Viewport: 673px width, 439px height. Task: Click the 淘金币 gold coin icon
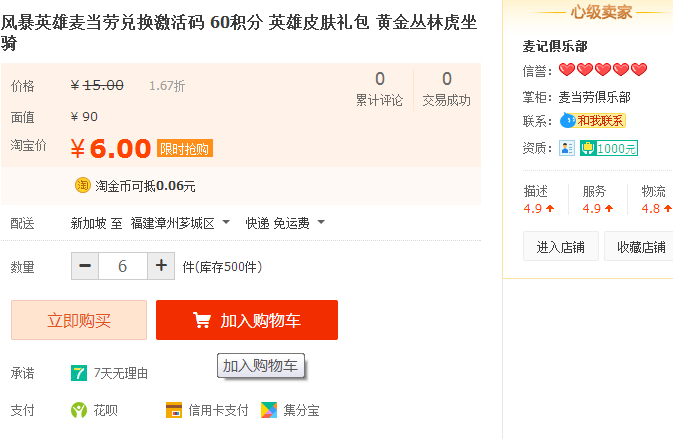(83, 185)
